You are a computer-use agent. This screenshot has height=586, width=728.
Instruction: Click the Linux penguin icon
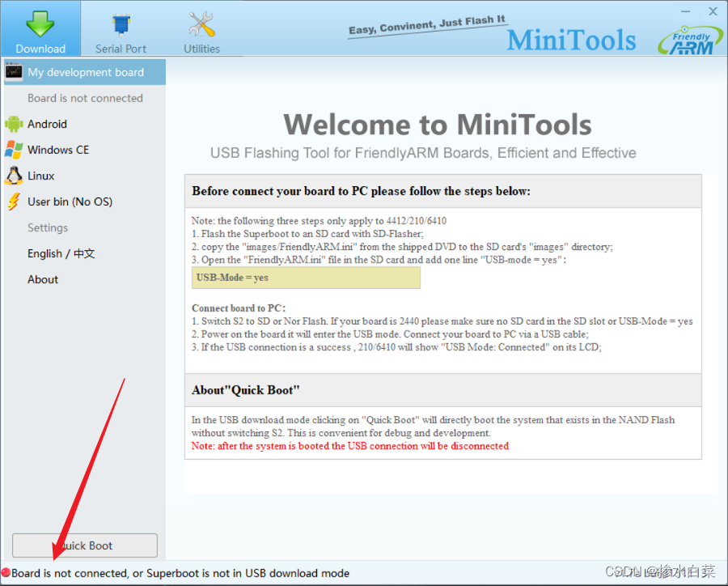[14, 176]
